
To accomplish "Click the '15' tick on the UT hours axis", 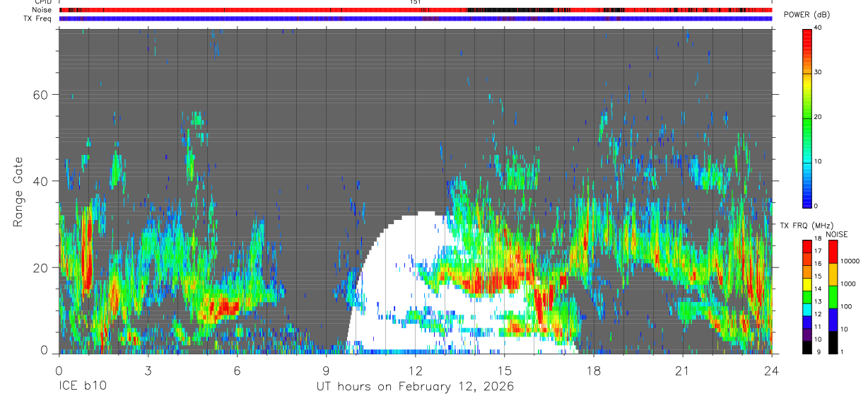I will (505, 370).
